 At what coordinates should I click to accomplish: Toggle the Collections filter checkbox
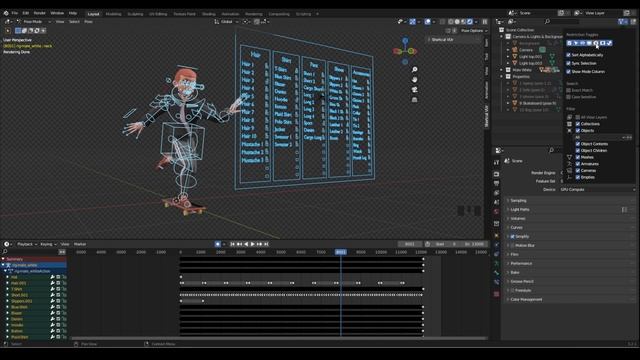[x=578, y=124]
